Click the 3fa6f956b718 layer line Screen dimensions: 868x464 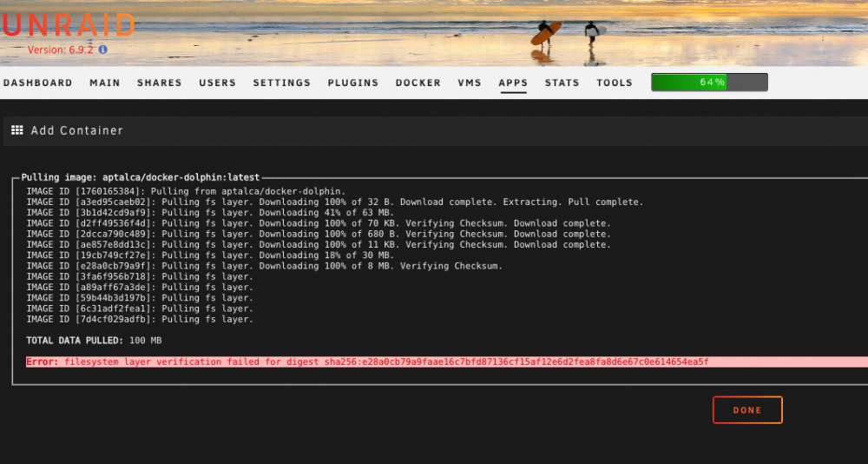coord(140,276)
